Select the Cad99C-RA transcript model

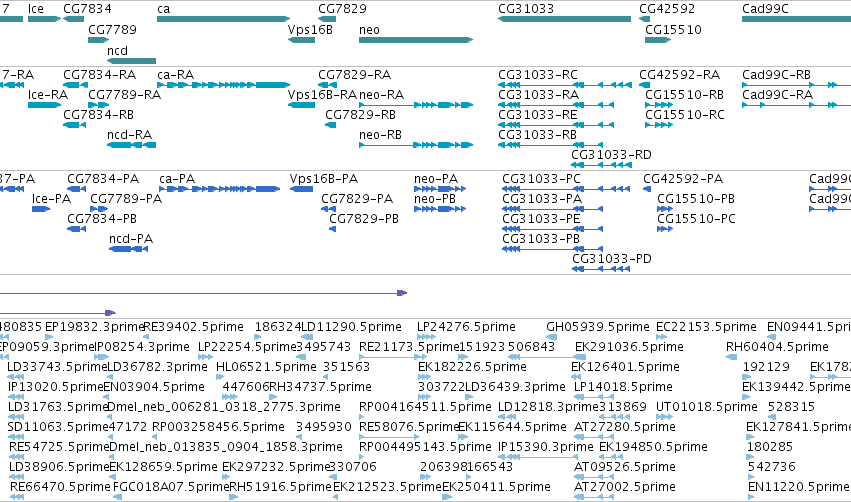pos(796,105)
